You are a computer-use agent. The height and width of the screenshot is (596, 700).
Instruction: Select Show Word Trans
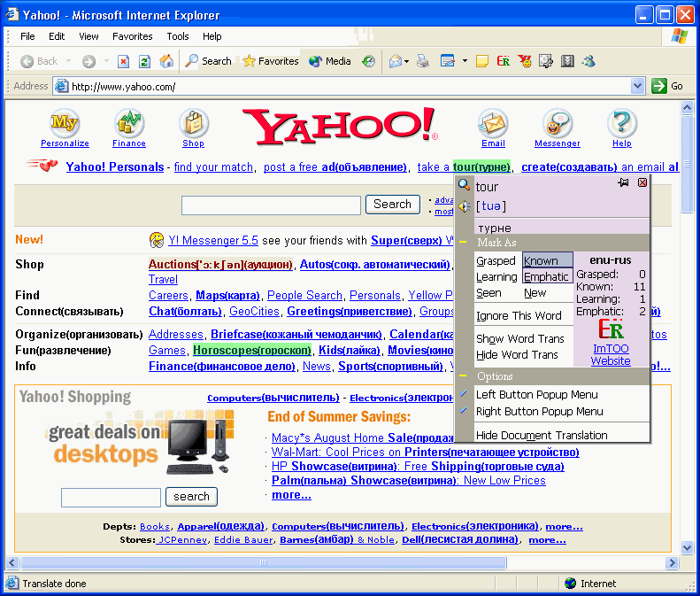coord(520,338)
